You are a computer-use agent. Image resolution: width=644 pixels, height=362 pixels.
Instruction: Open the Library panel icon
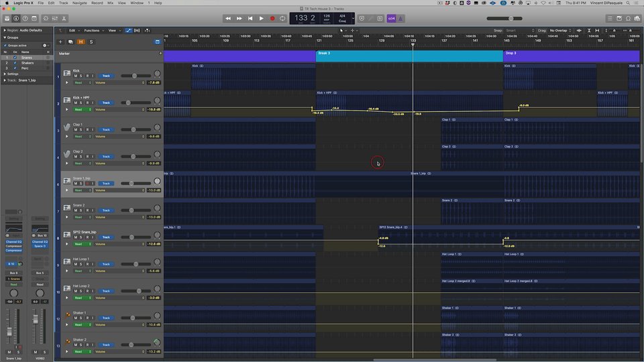(7, 19)
